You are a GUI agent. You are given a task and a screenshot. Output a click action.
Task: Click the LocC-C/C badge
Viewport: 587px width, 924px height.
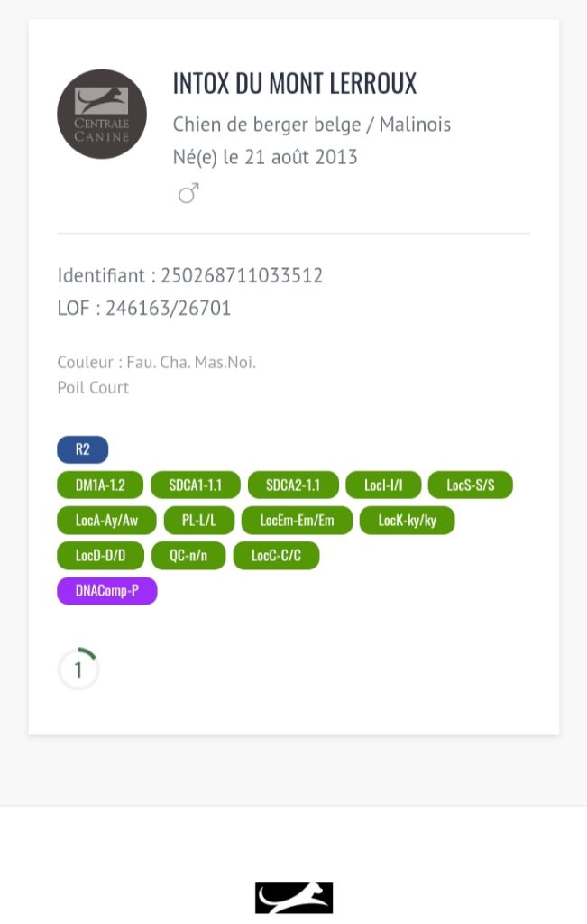(x=276, y=555)
